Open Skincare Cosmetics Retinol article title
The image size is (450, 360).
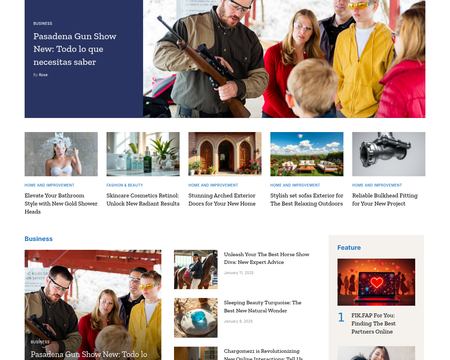(x=143, y=199)
